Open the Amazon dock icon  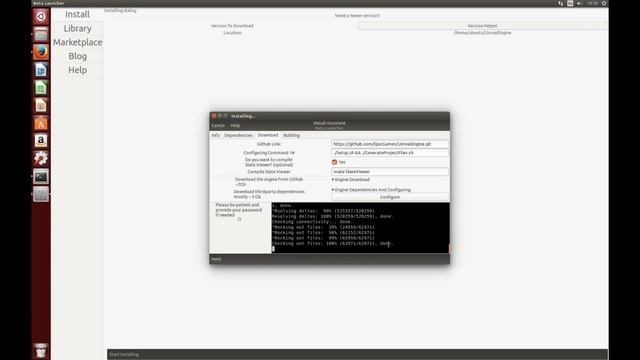point(41,140)
